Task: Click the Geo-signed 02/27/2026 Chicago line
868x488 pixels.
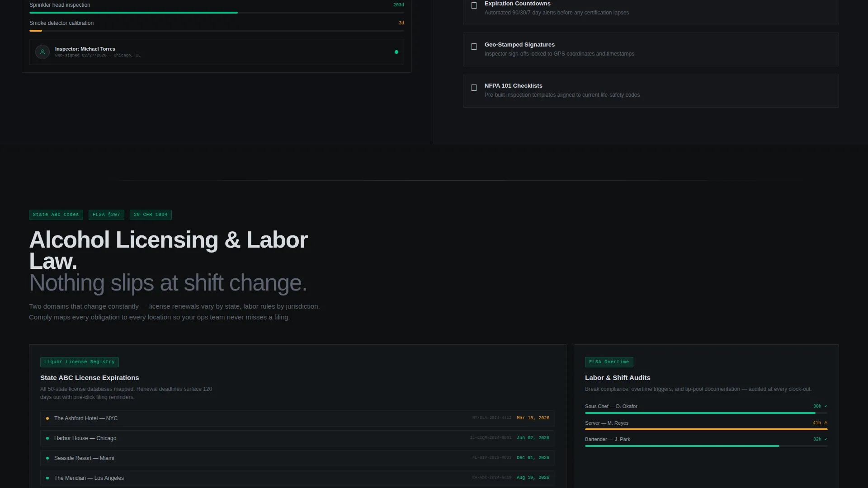Action: (98, 56)
